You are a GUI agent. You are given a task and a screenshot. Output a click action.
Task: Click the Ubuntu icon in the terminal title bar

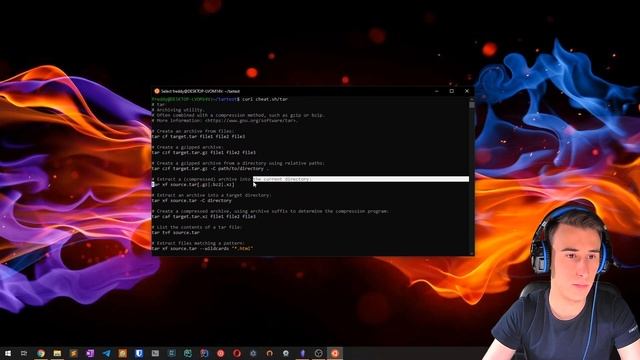[x=157, y=91]
